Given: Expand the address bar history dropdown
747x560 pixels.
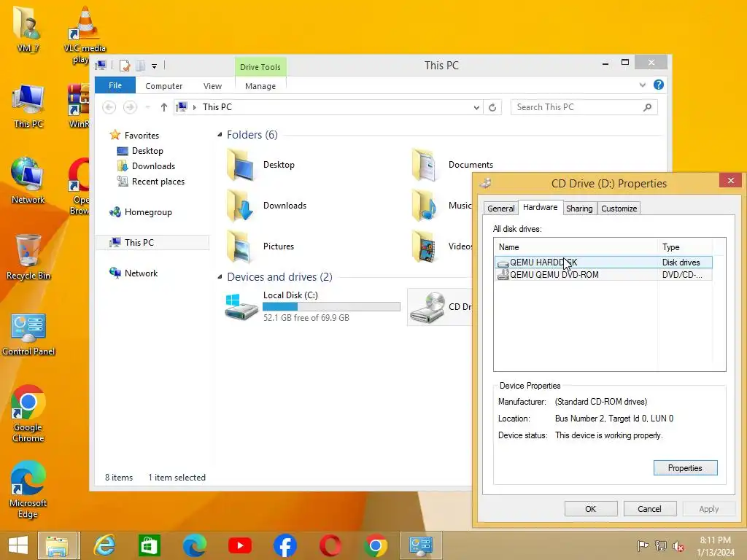Looking at the screenshot, I should tap(476, 107).
